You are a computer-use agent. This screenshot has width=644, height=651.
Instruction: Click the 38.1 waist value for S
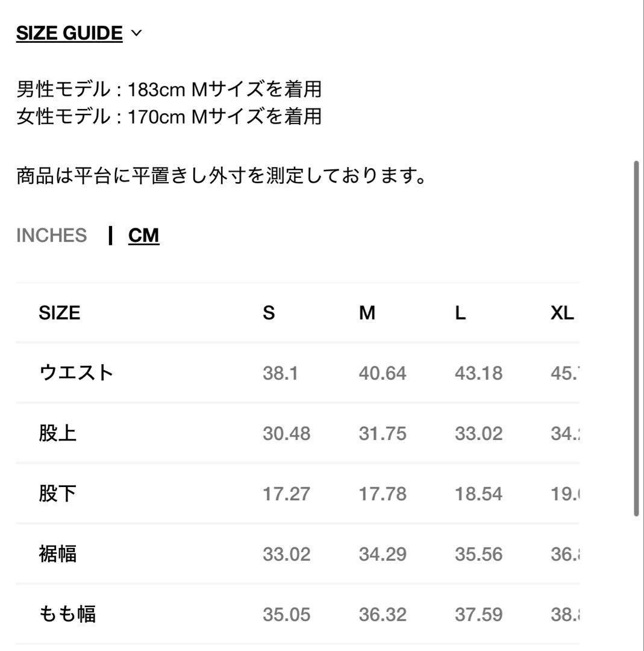coord(280,373)
